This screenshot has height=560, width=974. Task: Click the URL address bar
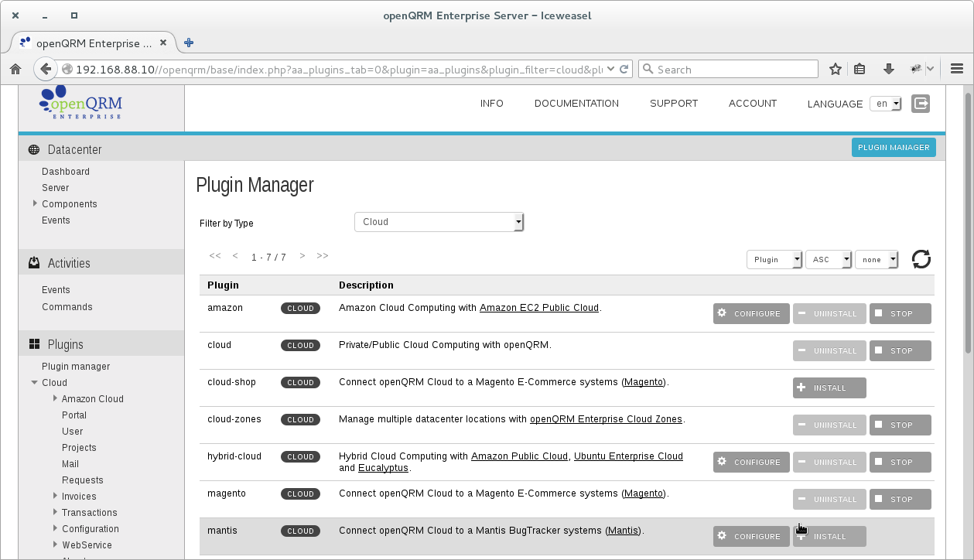pos(340,70)
